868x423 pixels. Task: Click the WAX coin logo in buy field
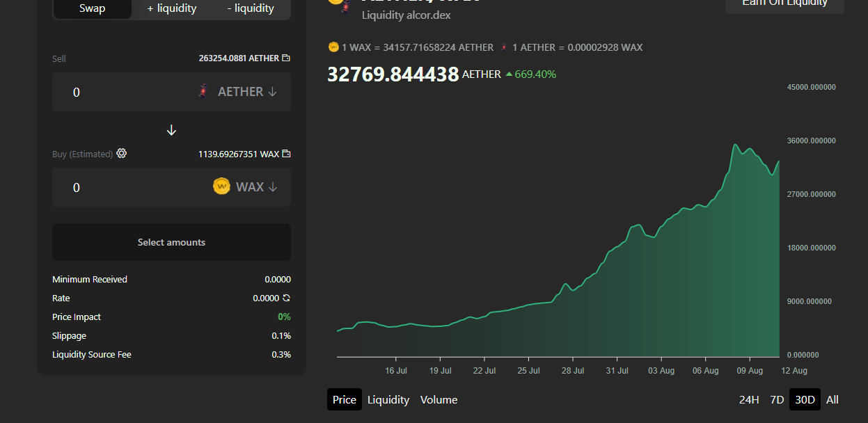[221, 186]
